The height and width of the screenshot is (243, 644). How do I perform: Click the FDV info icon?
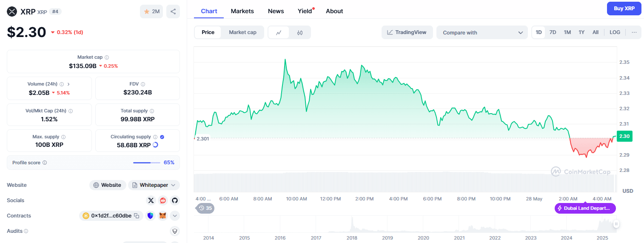pos(143,84)
